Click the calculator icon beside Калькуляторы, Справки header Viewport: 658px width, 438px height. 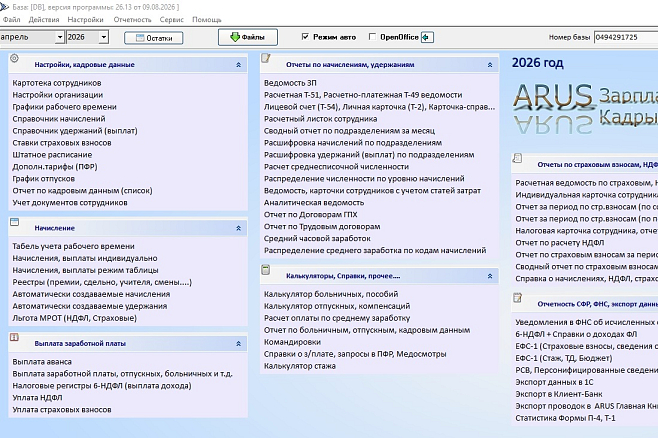point(266,270)
